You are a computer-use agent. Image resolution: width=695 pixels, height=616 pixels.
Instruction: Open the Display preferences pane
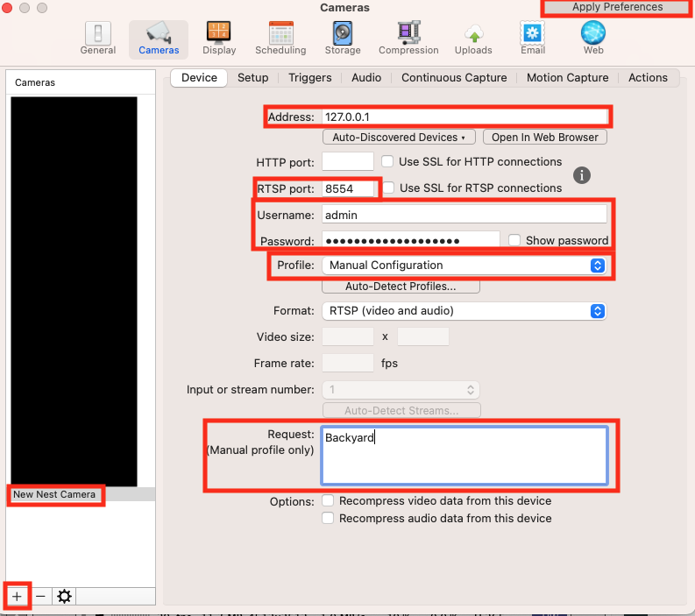point(219,38)
